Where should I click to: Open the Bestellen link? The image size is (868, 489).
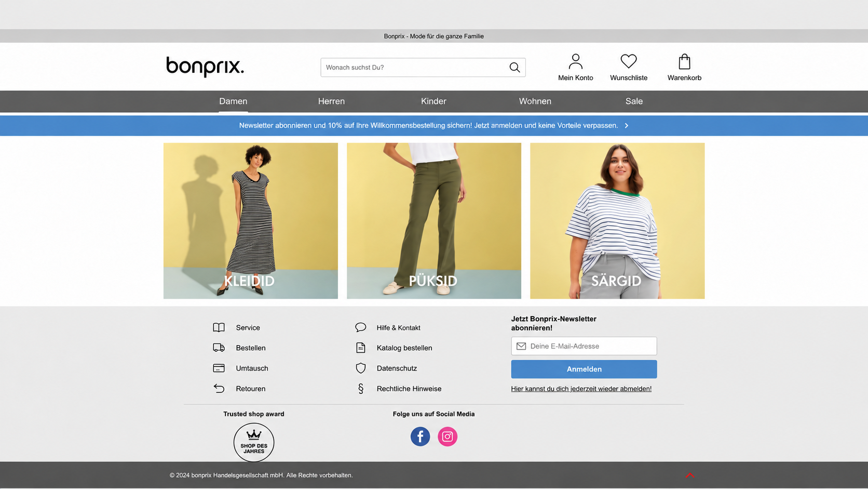251,348
